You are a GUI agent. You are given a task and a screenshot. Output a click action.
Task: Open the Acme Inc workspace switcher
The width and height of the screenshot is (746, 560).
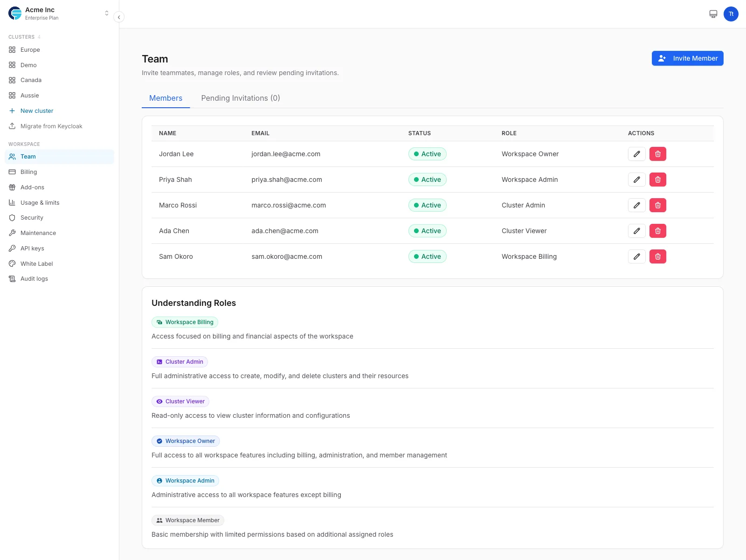tap(59, 14)
